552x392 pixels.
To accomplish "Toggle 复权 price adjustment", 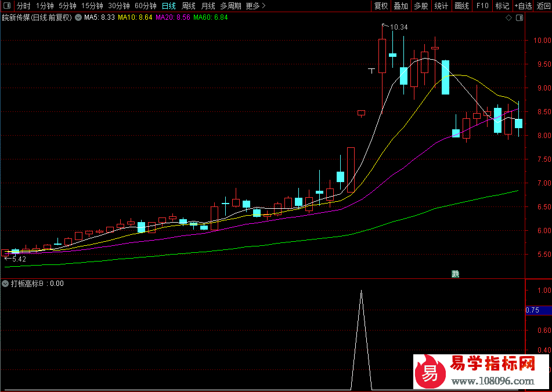I will click(381, 6).
